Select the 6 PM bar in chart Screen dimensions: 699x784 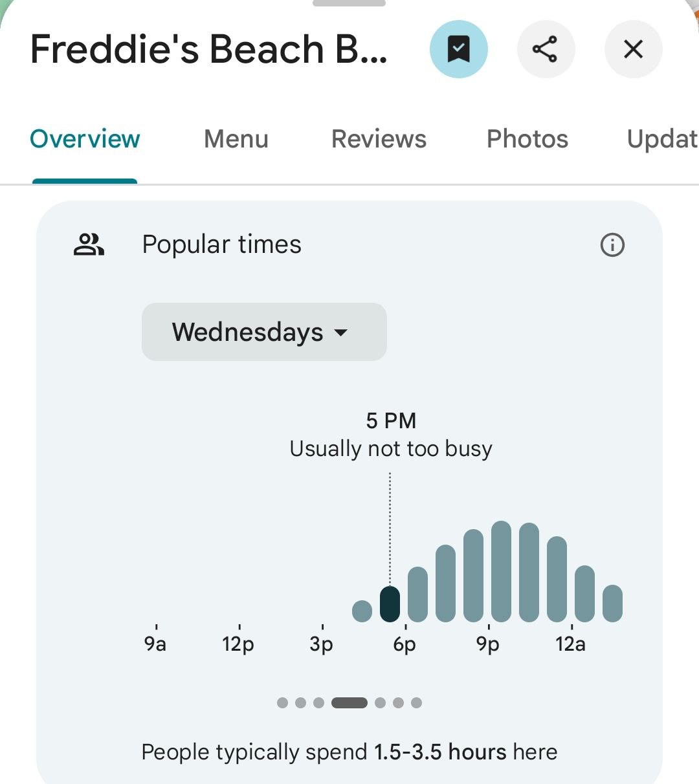click(417, 594)
